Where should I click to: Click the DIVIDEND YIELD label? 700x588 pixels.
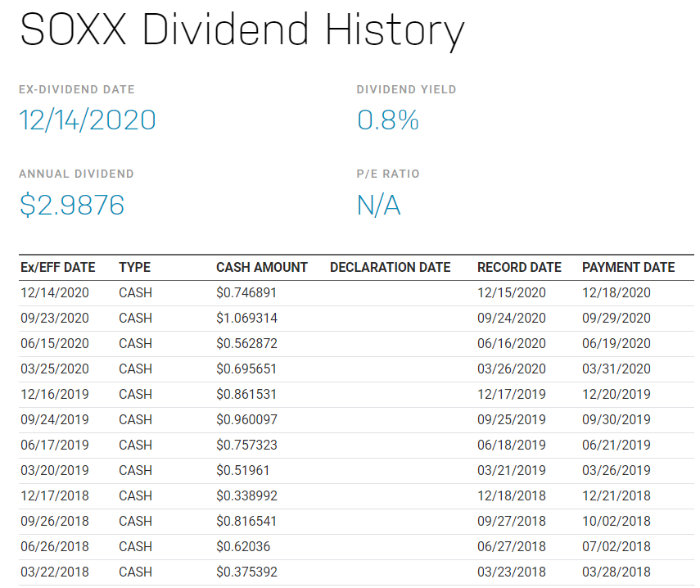406,89
